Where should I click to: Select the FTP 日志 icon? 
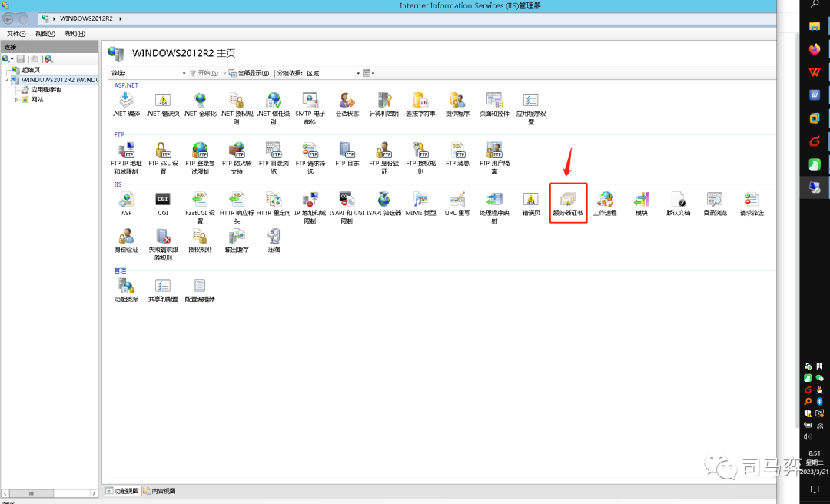click(347, 154)
